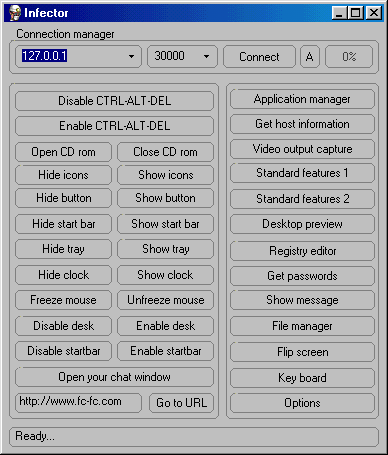Click Show button
Image resolution: width=388 pixels, height=455 pixels.
[x=165, y=198]
